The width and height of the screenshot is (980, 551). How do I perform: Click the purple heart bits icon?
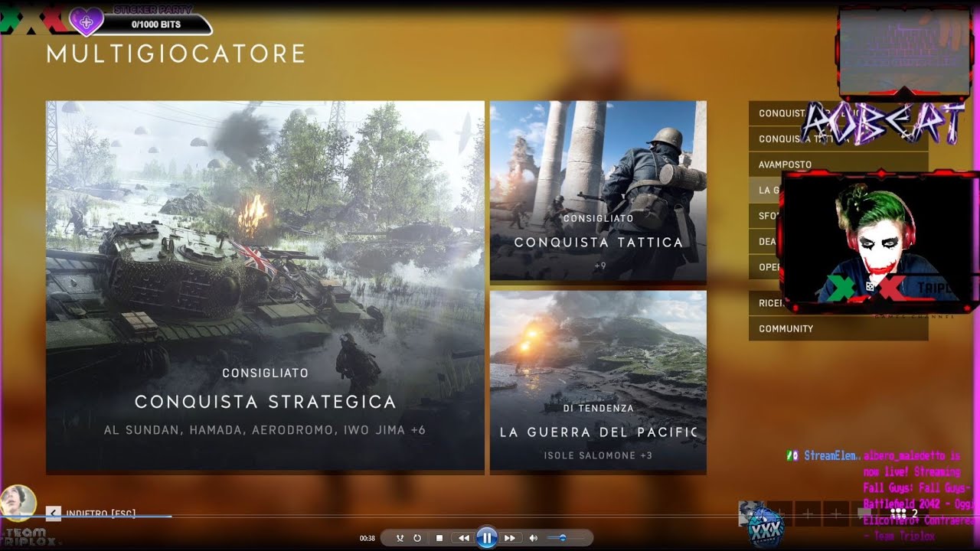click(87, 21)
